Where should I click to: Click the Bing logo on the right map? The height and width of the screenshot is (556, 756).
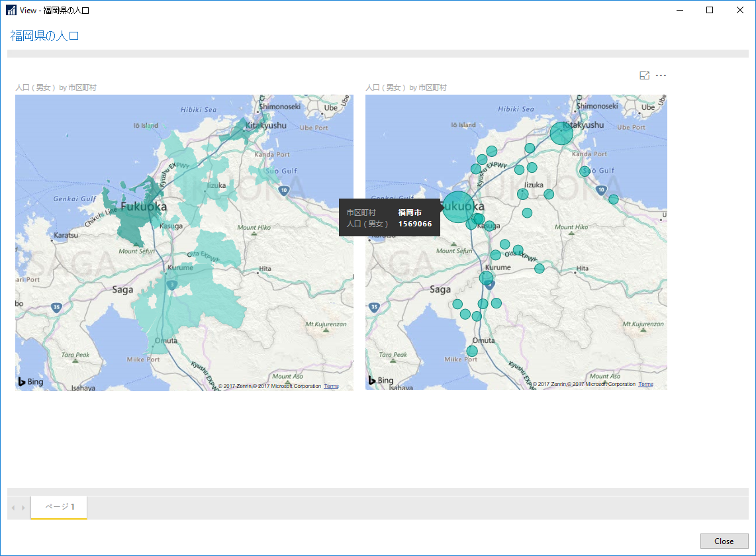381,381
